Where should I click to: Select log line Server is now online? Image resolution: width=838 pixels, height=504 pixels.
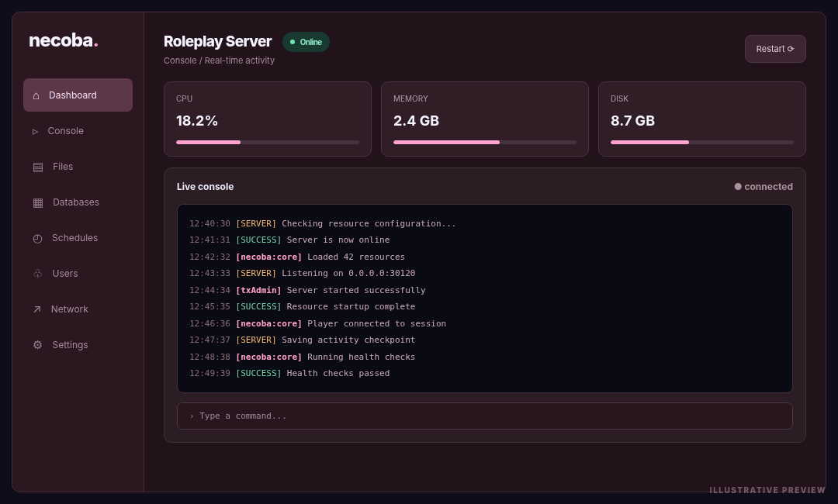289,240
